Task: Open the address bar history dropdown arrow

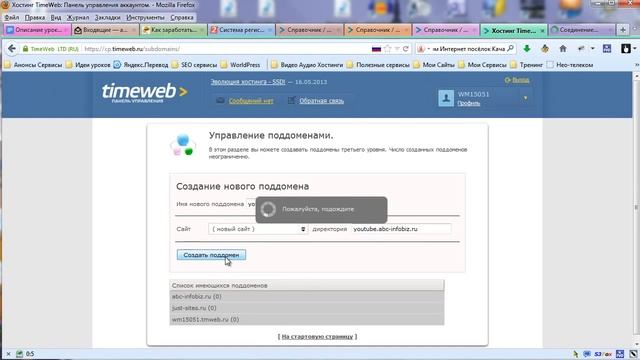Action: pos(397,49)
